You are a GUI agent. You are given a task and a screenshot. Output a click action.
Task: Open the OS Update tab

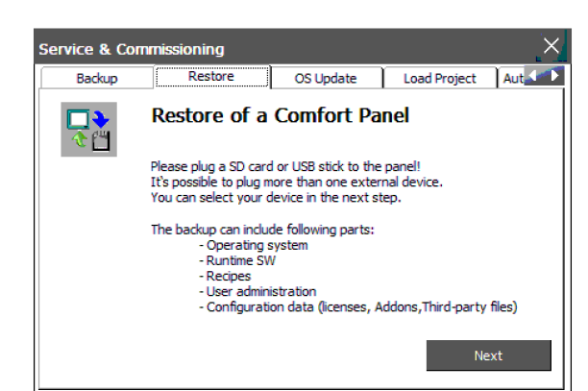(x=326, y=79)
